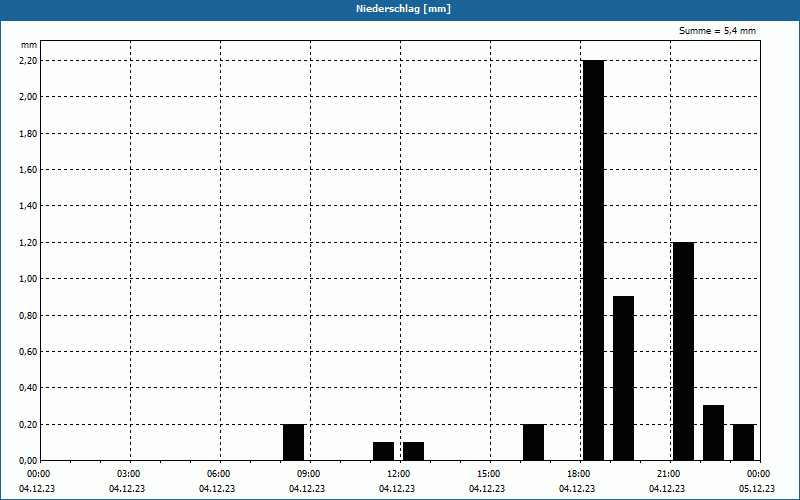Click the 05.12.23 date label
The image size is (800, 500).
pos(757,489)
